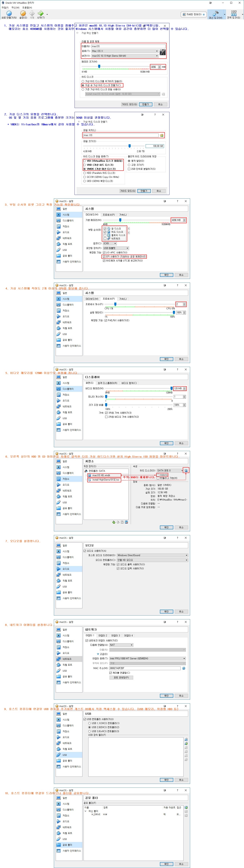Click the disk chooser icon next to SATA 포트 0
The width and height of the screenshot is (244, 868).
click(186, 470)
